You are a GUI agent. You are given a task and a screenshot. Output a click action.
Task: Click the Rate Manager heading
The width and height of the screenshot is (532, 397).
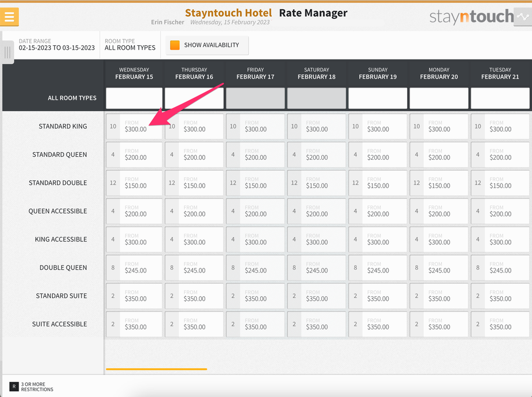point(313,13)
